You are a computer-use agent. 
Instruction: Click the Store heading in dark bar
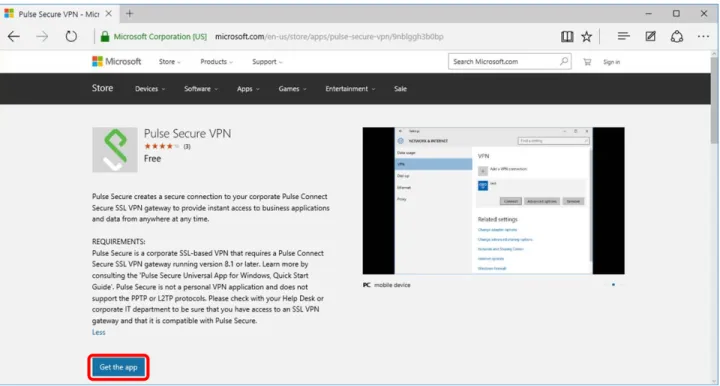[x=102, y=88]
